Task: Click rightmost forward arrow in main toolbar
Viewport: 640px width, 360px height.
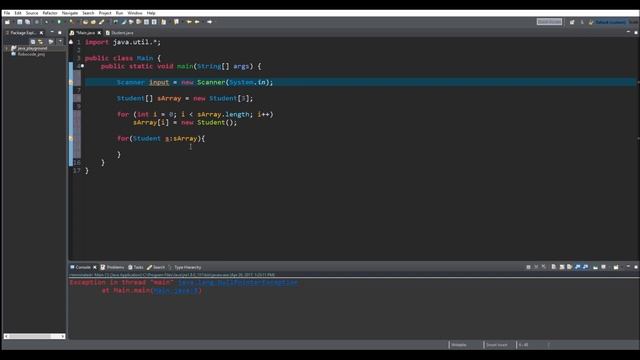Action: point(209,22)
